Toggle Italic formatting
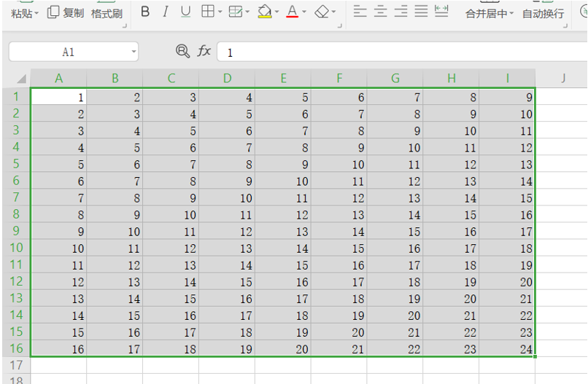The width and height of the screenshot is (588, 384). tap(165, 12)
